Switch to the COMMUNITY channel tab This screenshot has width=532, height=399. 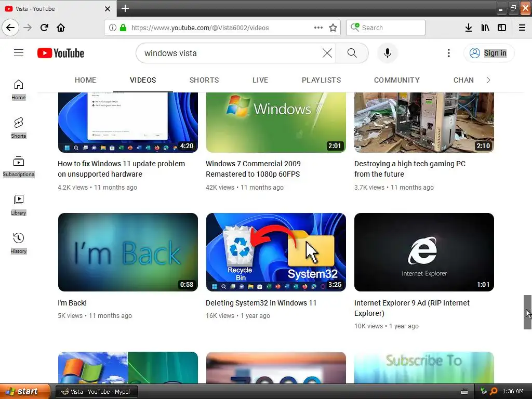tap(396, 80)
